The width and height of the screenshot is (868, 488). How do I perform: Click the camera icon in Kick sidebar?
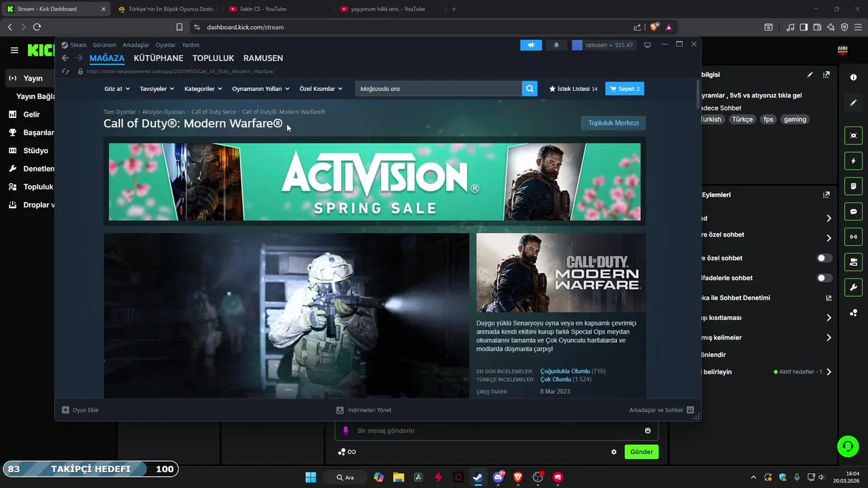pos(853,136)
